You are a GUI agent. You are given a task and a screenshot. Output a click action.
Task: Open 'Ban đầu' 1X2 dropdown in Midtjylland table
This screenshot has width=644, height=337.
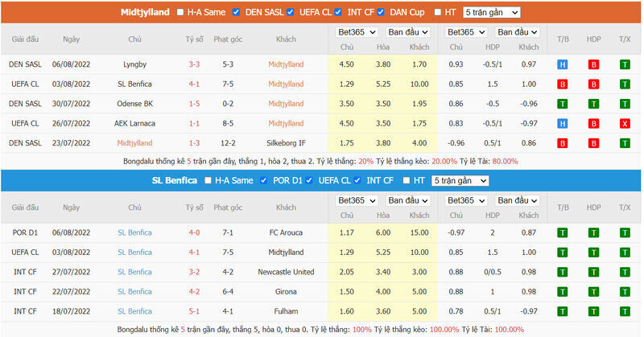coord(408,32)
